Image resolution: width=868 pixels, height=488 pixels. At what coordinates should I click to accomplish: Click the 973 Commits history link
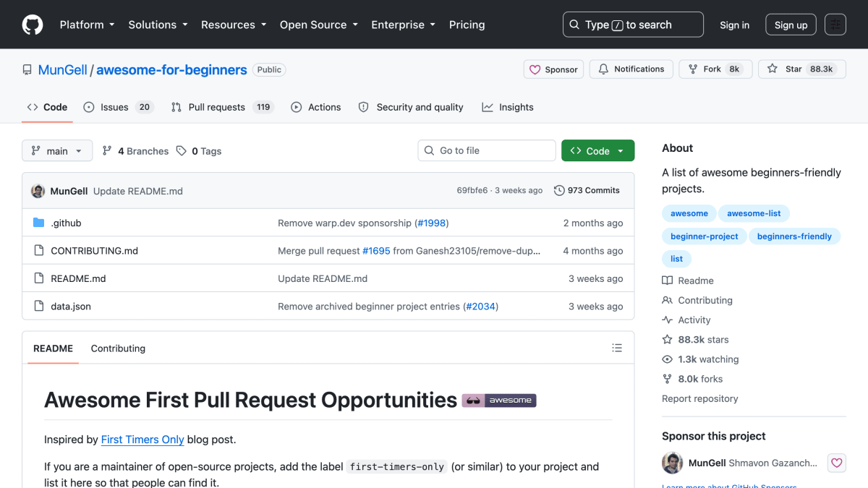[587, 191]
